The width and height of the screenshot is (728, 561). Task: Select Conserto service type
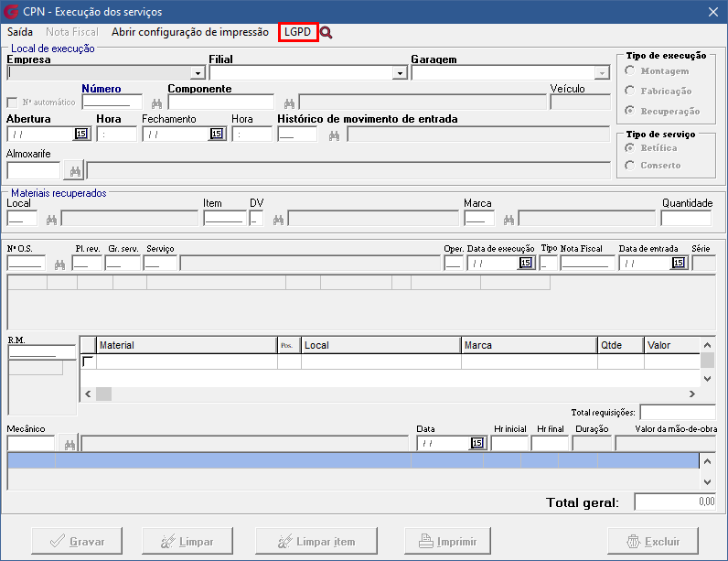(x=629, y=165)
